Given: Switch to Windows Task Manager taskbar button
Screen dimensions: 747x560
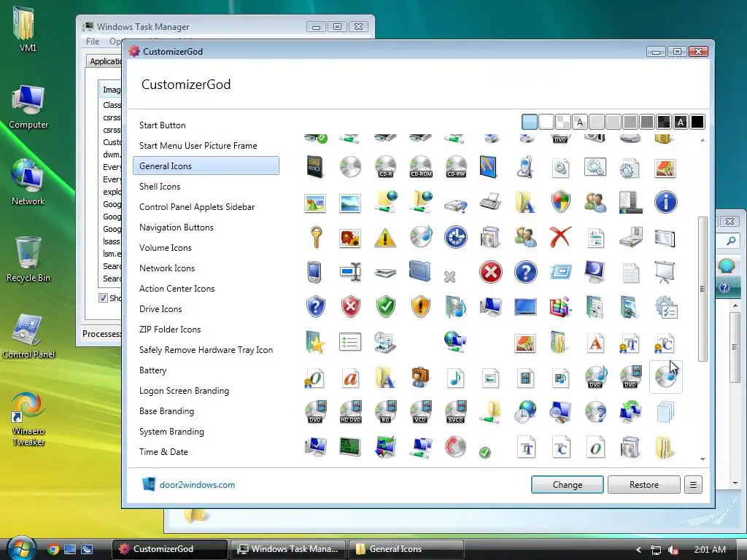Looking at the screenshot, I should (288, 549).
